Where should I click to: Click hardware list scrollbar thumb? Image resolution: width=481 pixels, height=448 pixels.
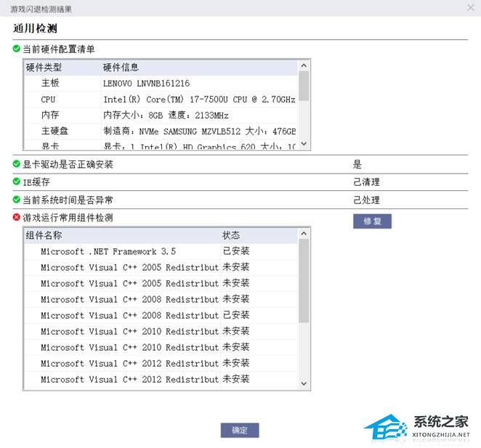tap(304, 86)
